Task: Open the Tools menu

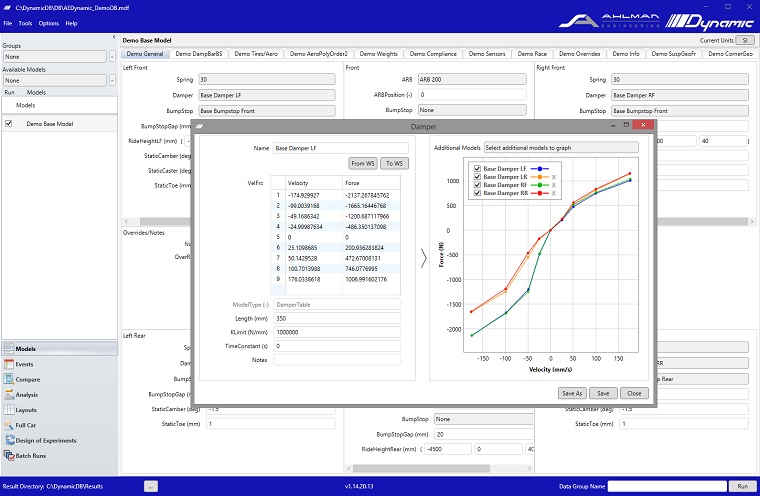Action: [25, 23]
